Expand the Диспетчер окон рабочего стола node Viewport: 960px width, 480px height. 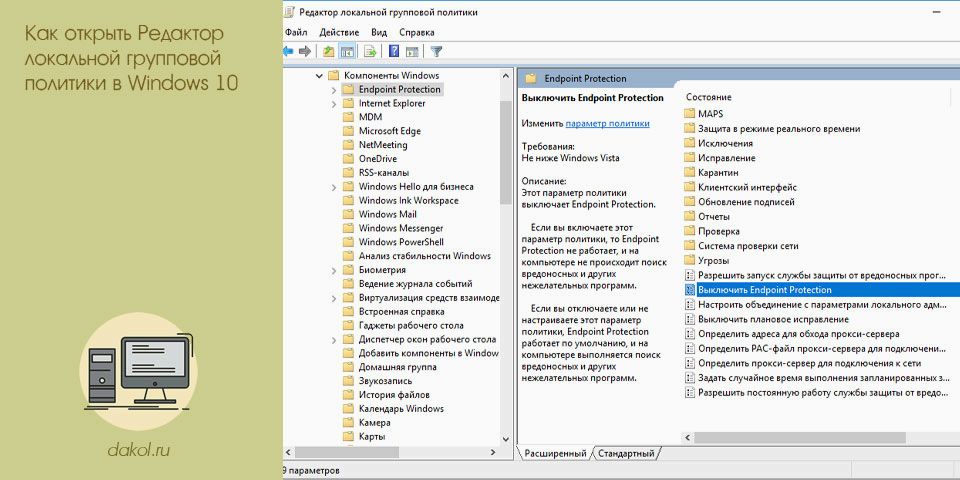tap(334, 340)
